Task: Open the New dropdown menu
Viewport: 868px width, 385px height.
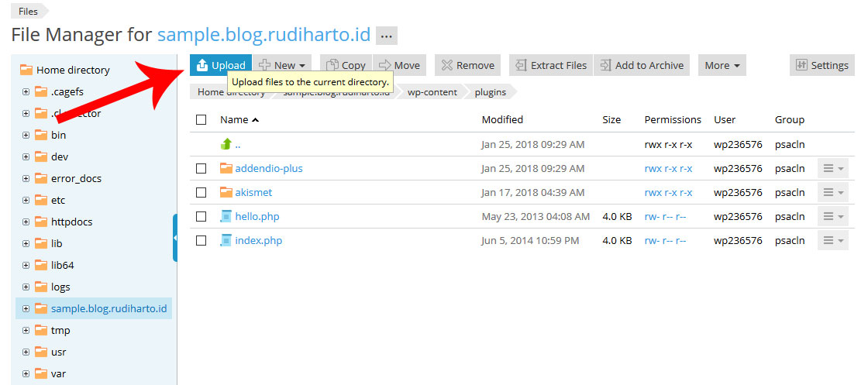Action: 282,65
